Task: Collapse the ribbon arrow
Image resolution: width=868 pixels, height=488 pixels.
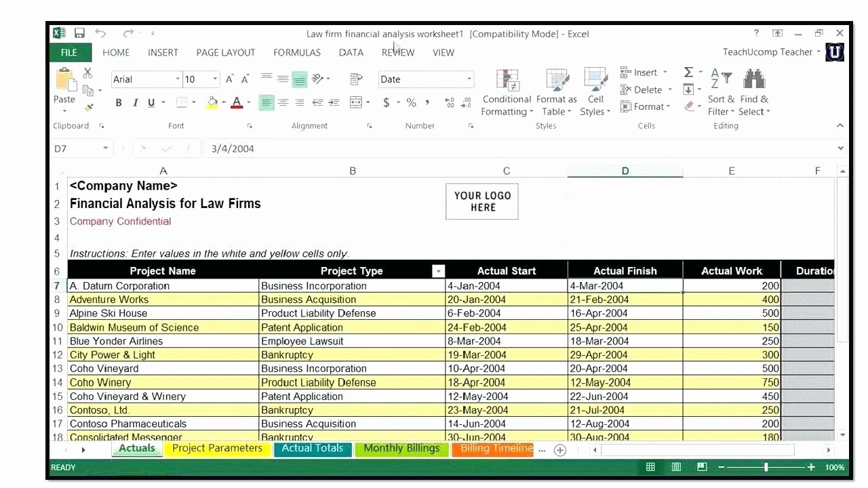Action: (x=840, y=125)
